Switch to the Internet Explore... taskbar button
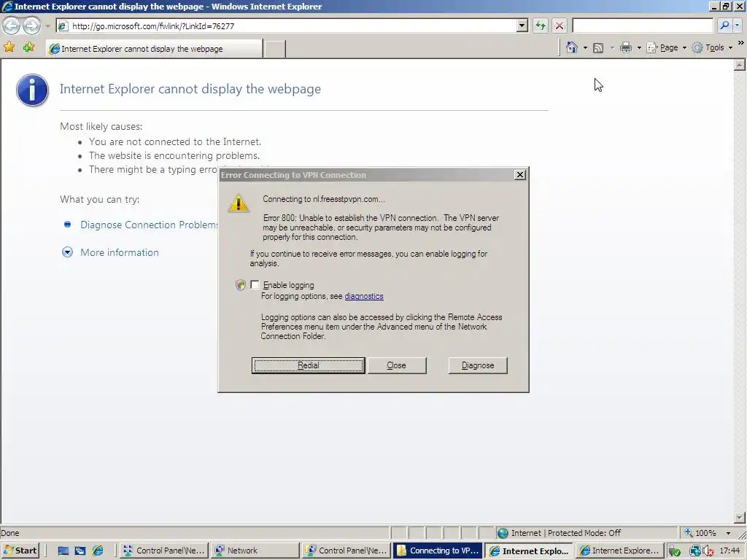Viewport: 747px width, 560px height. click(x=620, y=551)
